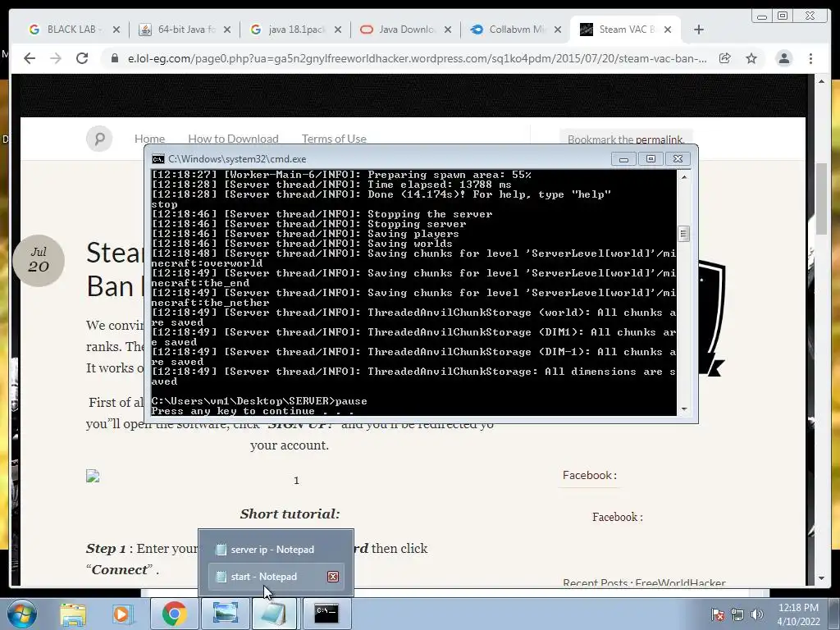The width and height of the screenshot is (840, 630).
Task: Click the webpage scrollbar down arrow
Action: point(821,578)
